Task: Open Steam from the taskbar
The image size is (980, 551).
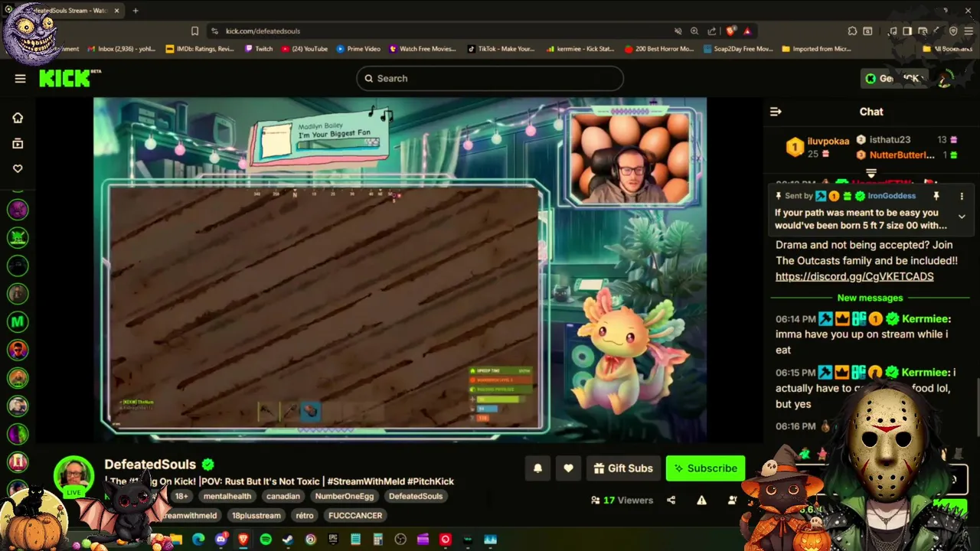Action: point(288,540)
